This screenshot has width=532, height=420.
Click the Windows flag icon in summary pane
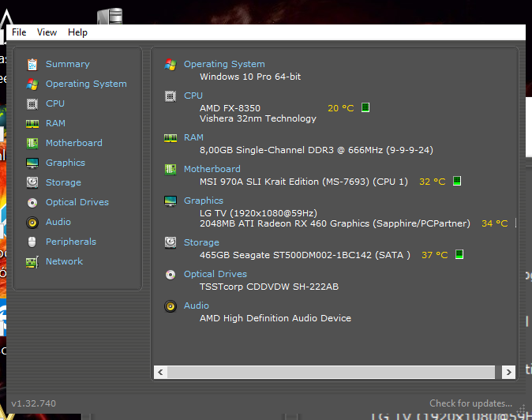tap(170, 64)
